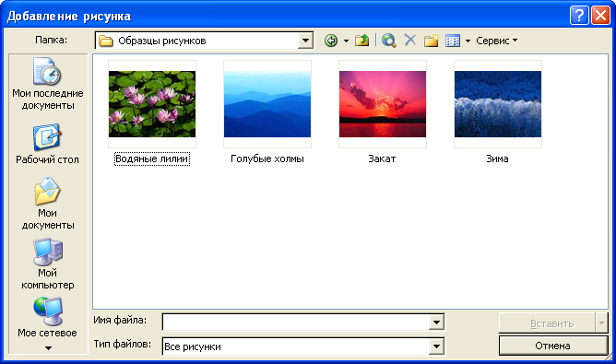Click into the Имя файла input field

pyautogui.click(x=295, y=323)
